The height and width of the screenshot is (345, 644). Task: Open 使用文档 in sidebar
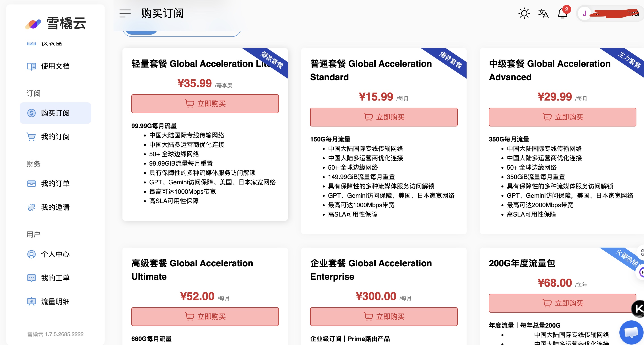[x=55, y=66]
